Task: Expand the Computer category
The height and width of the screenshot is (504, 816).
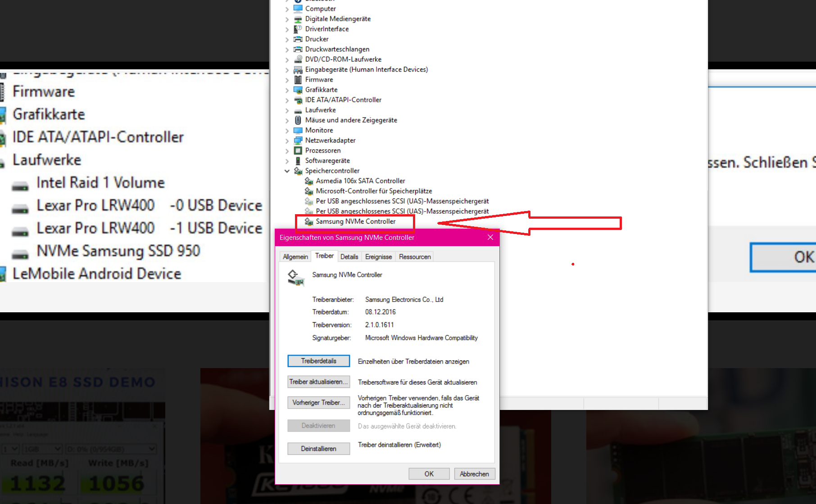Action: (x=287, y=9)
